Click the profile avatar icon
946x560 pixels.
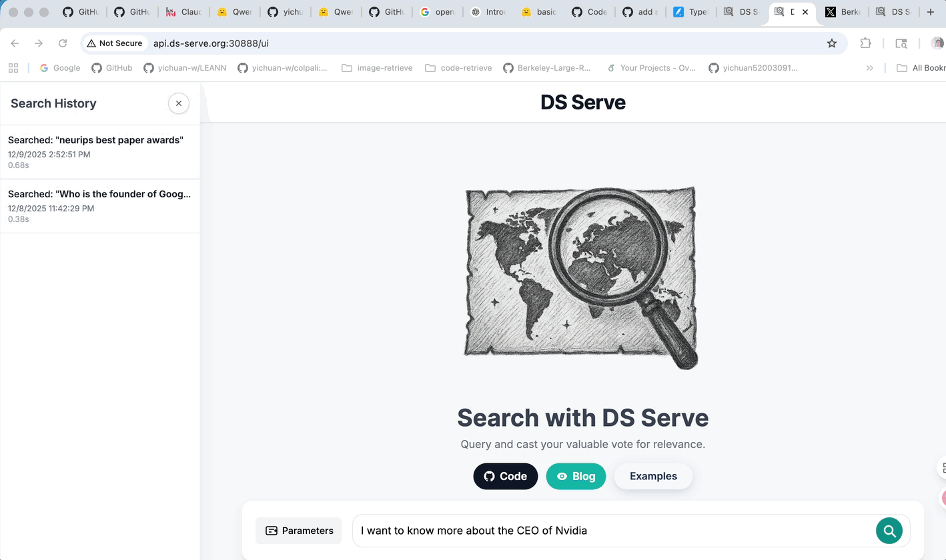click(938, 43)
